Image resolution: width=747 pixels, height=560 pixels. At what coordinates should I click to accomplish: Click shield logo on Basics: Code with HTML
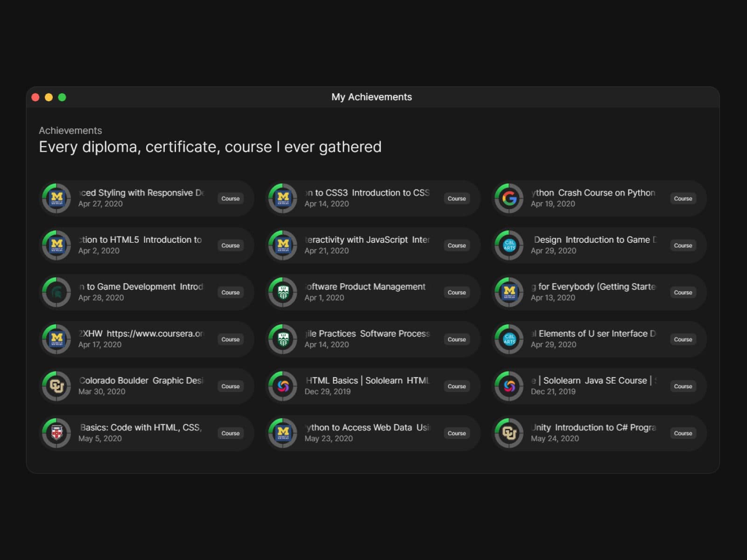[56, 434]
